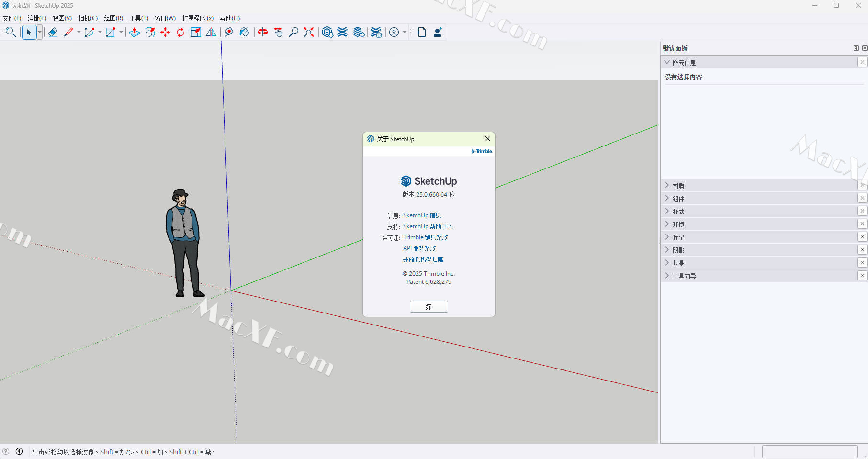Screen dimensions: 868x459
Task: Close the 材质 panel with its X
Action: click(862, 185)
